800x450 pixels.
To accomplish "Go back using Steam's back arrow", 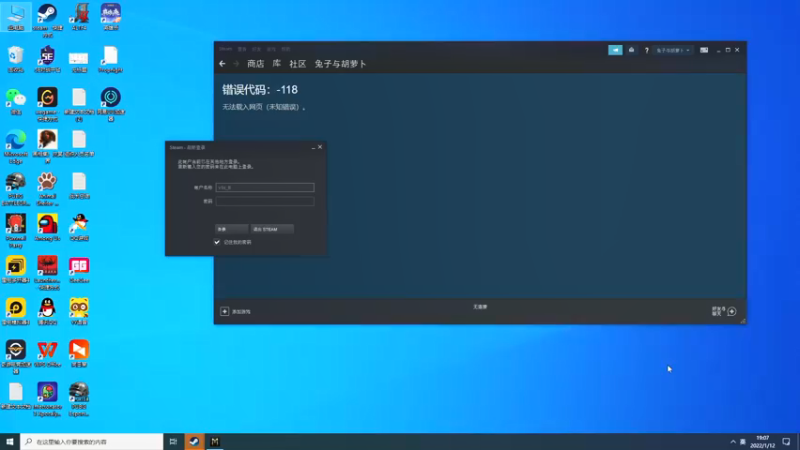I will (222, 64).
